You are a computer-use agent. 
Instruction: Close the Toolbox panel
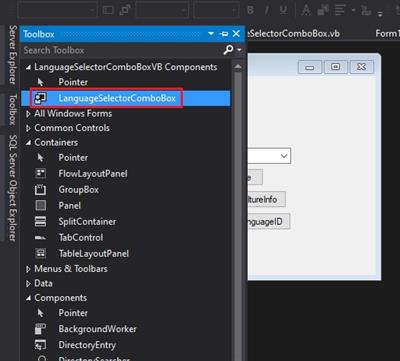[x=236, y=34]
